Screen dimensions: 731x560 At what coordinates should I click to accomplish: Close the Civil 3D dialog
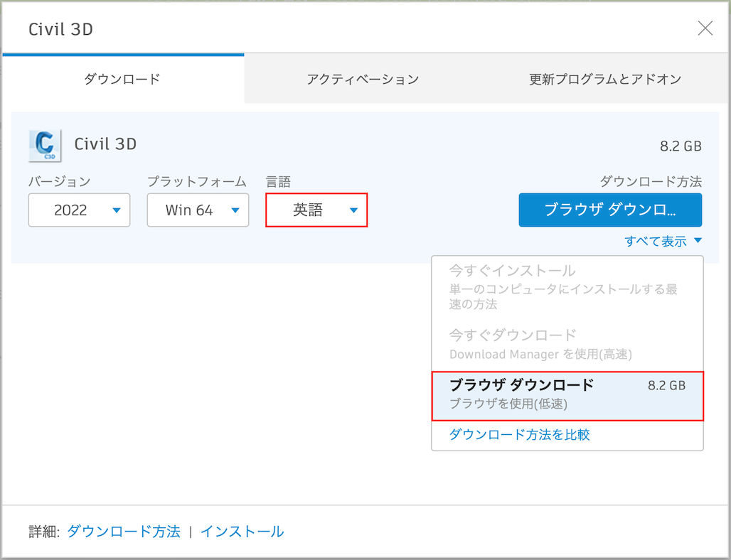click(705, 28)
